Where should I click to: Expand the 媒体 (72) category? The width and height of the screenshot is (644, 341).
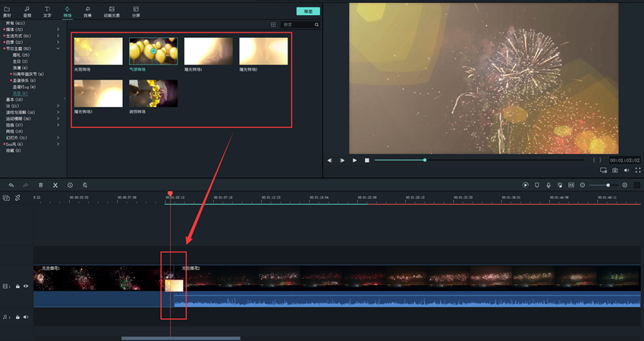click(x=58, y=30)
